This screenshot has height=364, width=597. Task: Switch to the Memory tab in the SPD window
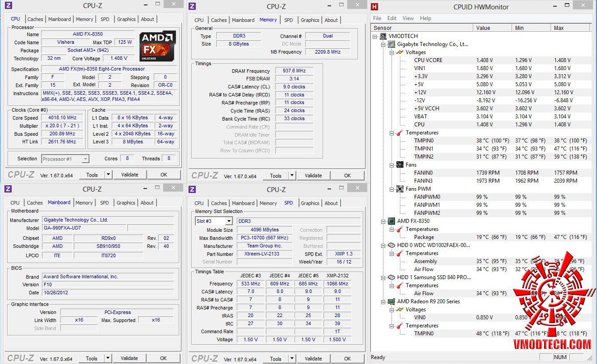[268, 203]
